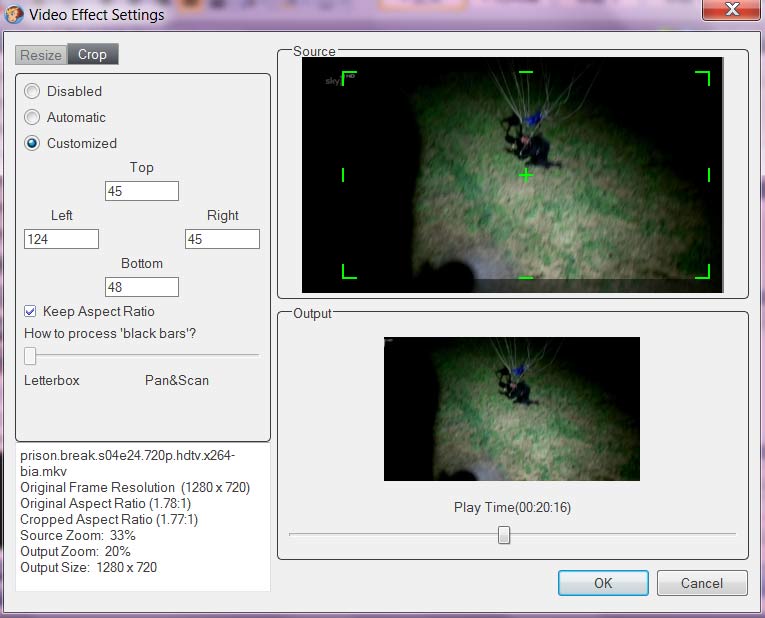Switch to the Resize tab
This screenshot has height=618, width=765.
point(41,55)
